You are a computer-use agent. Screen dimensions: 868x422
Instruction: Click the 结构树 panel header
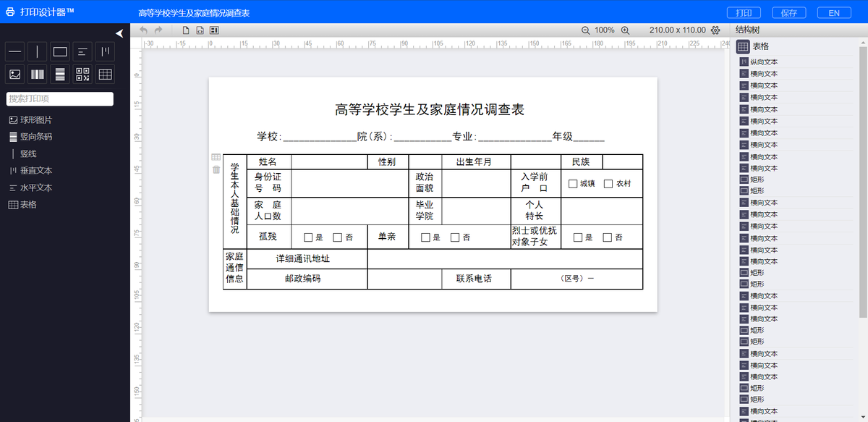pos(748,30)
